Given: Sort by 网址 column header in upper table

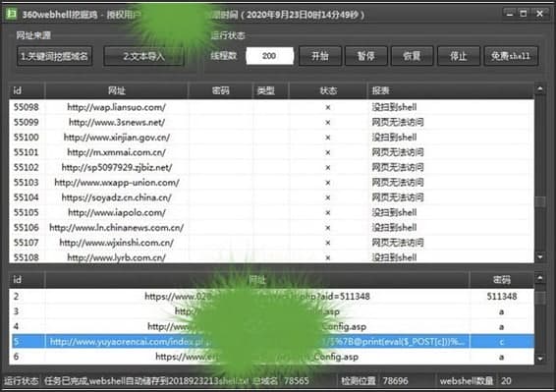Looking at the screenshot, I should pos(117,90).
